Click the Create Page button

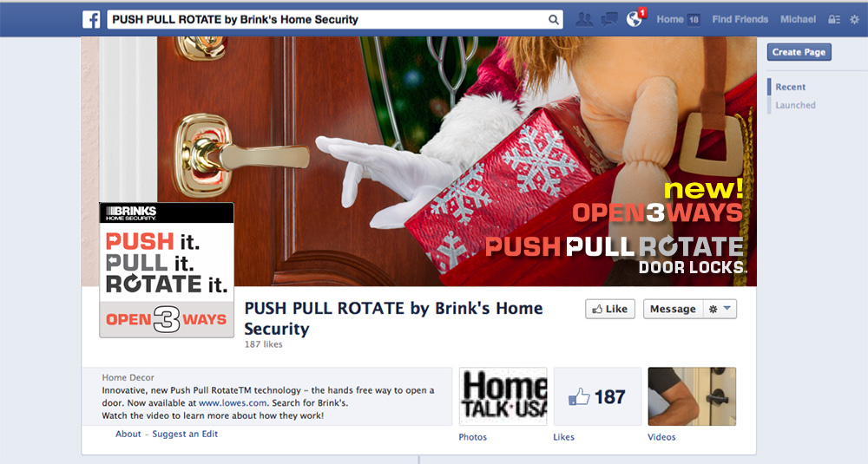pos(799,52)
